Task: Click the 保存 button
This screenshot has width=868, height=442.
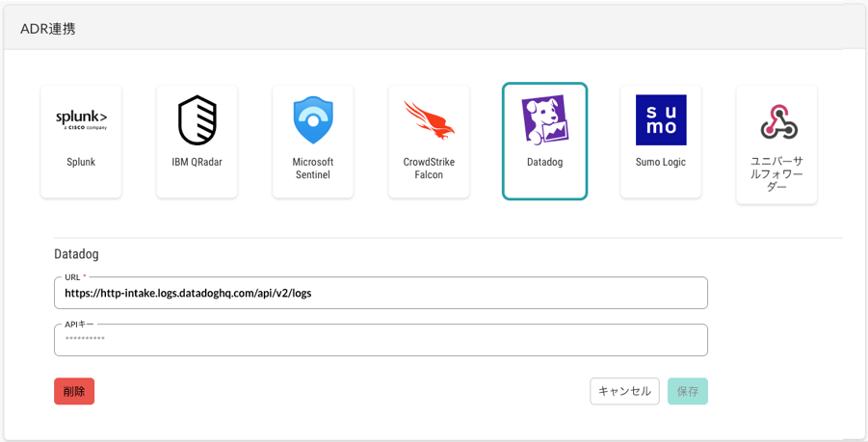Action: click(x=688, y=391)
